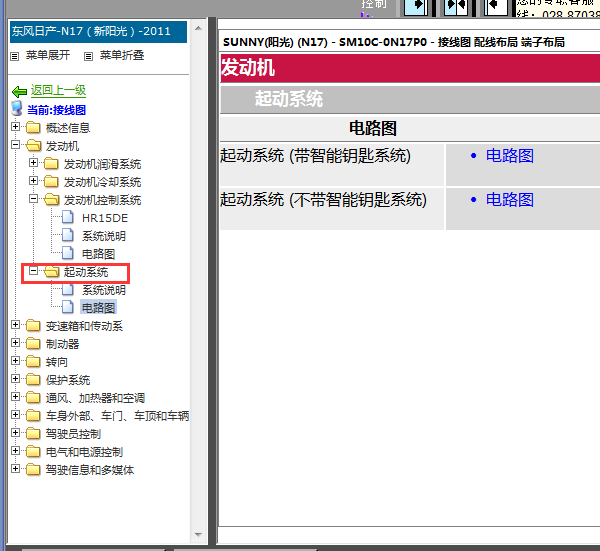The height and width of the screenshot is (551, 600).
Task: Expand 驾驶信息和多媒体 node
Action: pyautogui.click(x=15, y=469)
